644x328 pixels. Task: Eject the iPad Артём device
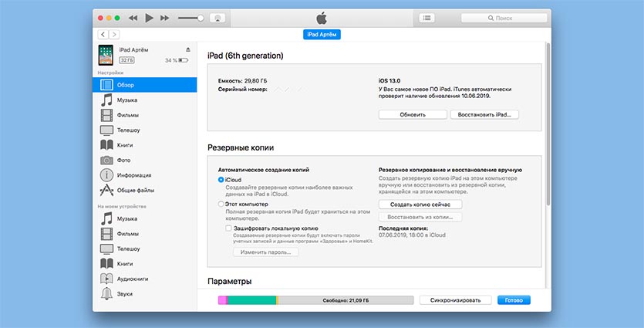(x=188, y=49)
